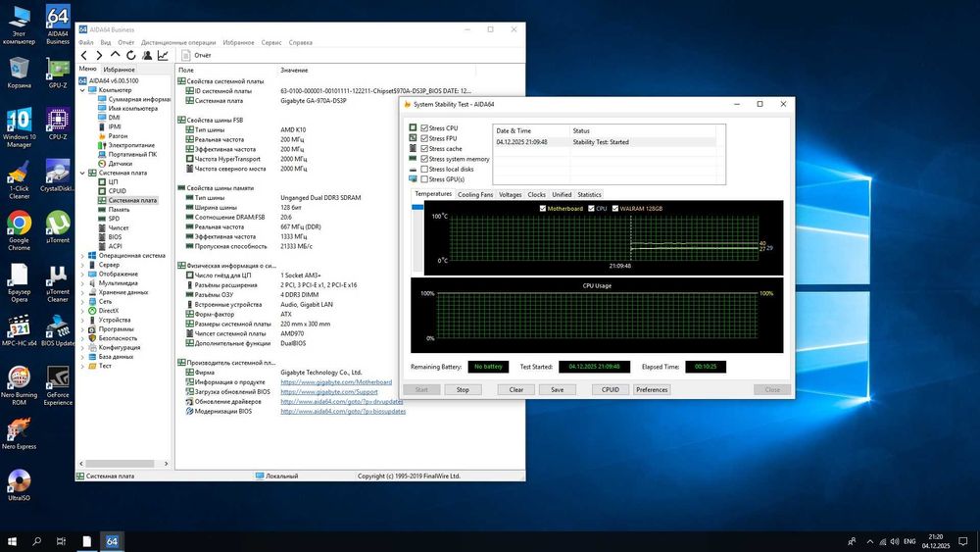Switch to the Voltages tab
Image resolution: width=980 pixels, height=552 pixels.
pyautogui.click(x=510, y=194)
